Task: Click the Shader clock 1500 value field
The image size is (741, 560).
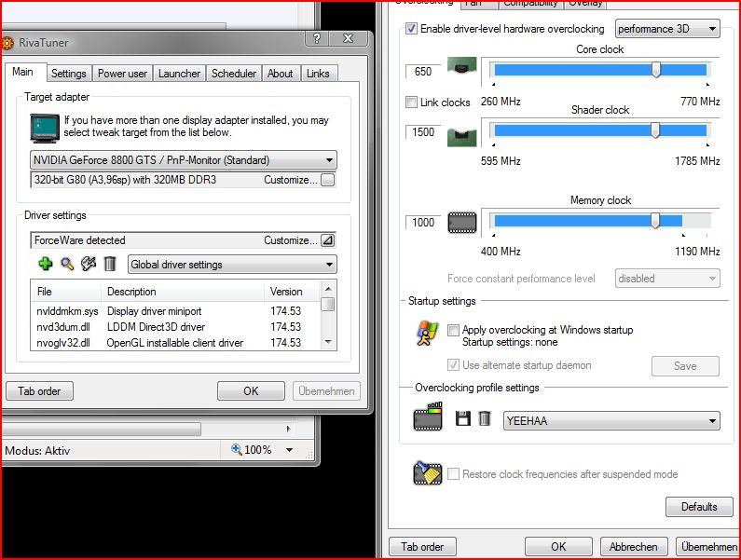Action: click(423, 132)
